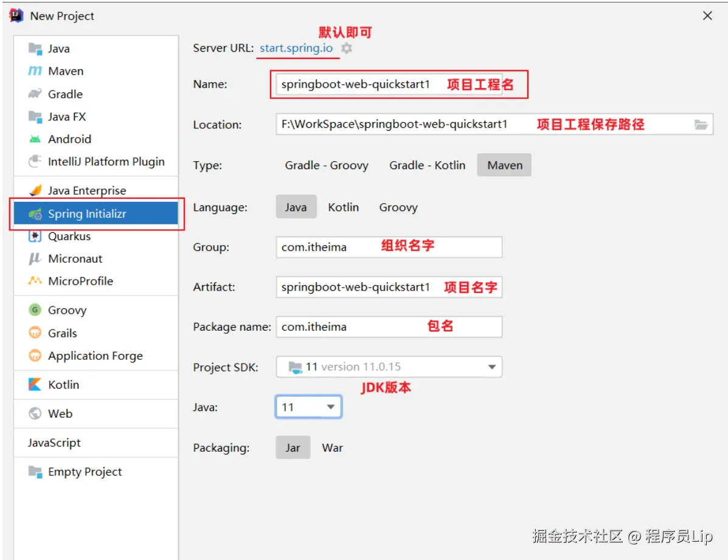This screenshot has width=728, height=560.
Task: Choose Kotlin as the language
Action: (x=343, y=207)
